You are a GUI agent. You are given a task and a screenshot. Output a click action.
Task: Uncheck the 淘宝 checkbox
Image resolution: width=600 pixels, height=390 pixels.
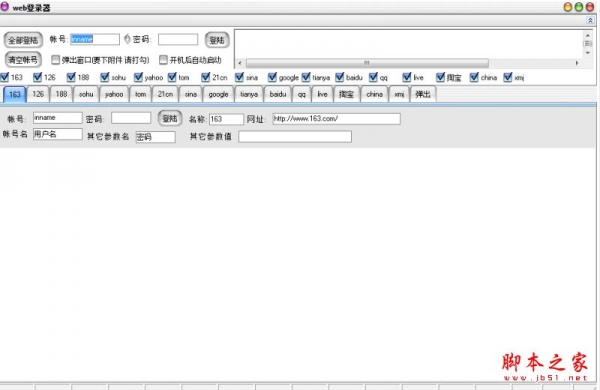441,77
